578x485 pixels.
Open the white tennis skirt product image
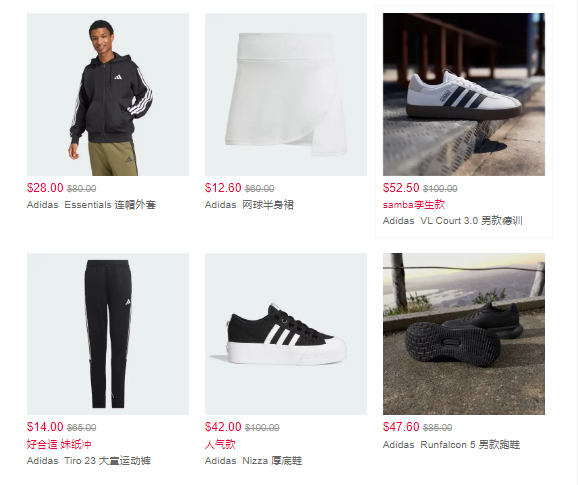tap(286, 94)
